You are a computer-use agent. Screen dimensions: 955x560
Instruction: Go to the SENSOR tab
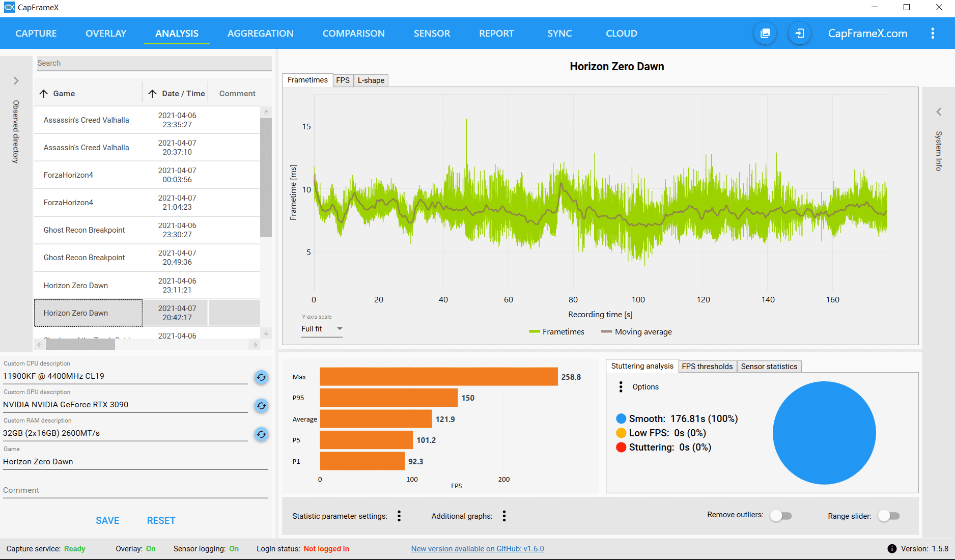432,34
